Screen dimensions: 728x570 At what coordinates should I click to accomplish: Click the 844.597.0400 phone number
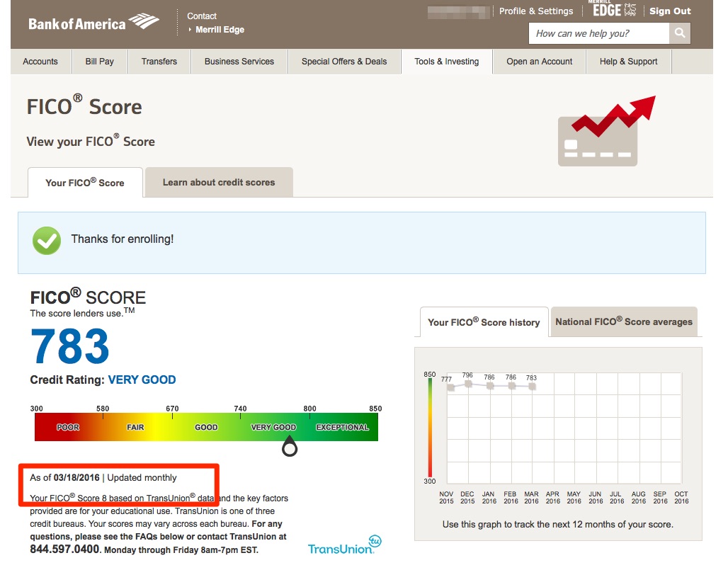tap(64, 549)
